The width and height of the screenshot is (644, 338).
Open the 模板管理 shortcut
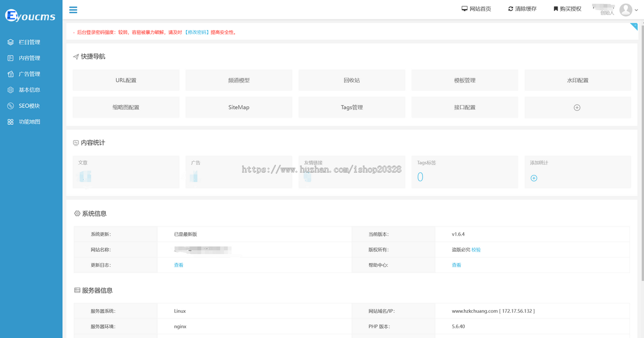click(465, 80)
